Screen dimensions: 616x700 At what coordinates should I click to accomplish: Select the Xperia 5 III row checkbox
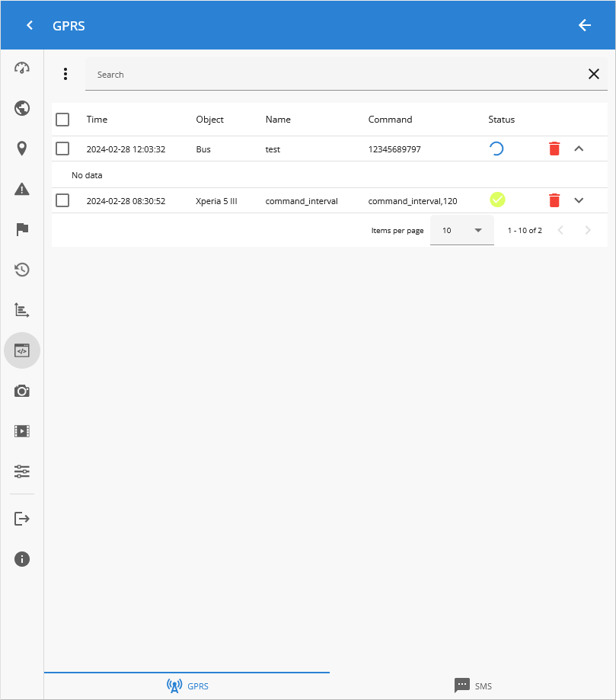coord(62,200)
